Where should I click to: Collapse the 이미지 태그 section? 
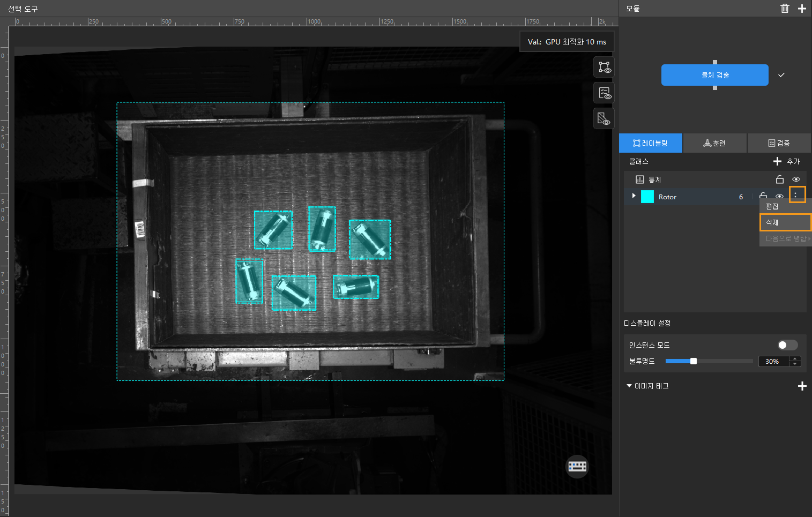(629, 386)
